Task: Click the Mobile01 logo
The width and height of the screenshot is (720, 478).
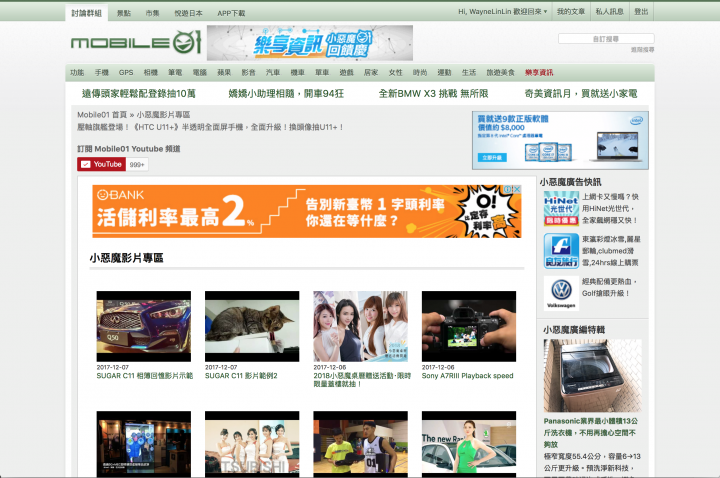Action: pos(136,43)
